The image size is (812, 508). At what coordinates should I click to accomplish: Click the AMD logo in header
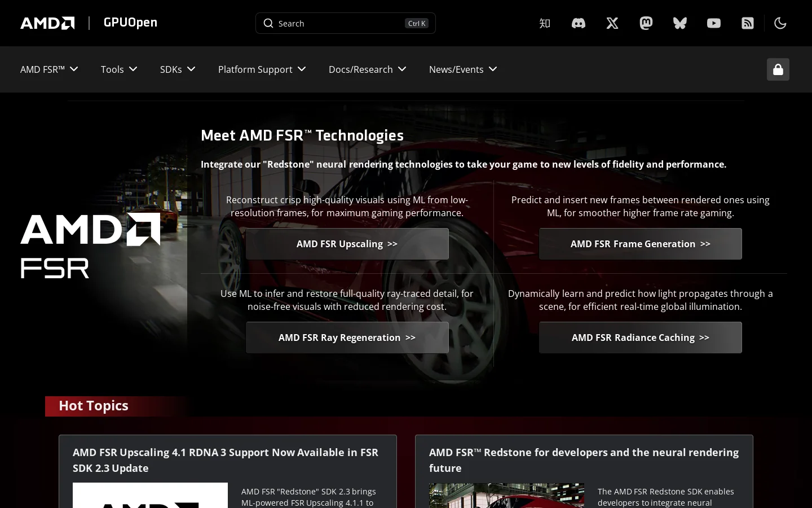point(47,23)
